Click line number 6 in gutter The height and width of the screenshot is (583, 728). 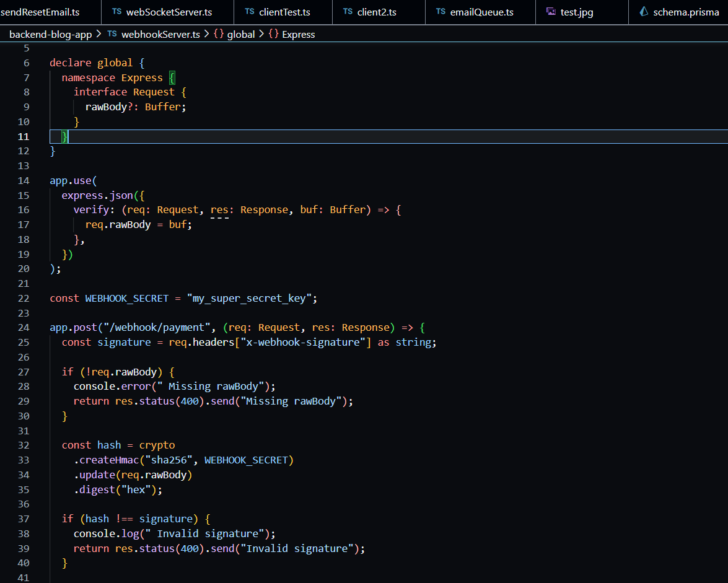click(27, 63)
